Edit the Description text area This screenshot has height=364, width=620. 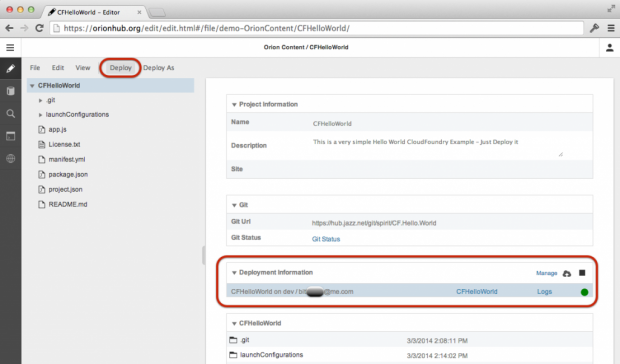point(438,147)
